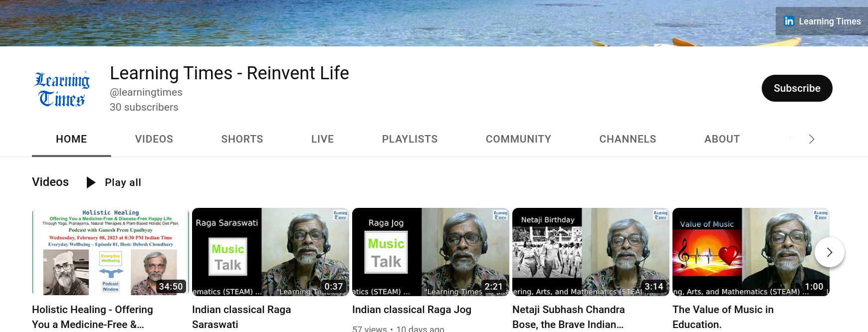Click the channel name Learning Times - Reinvent Life
The image size is (868, 332).
point(229,73)
